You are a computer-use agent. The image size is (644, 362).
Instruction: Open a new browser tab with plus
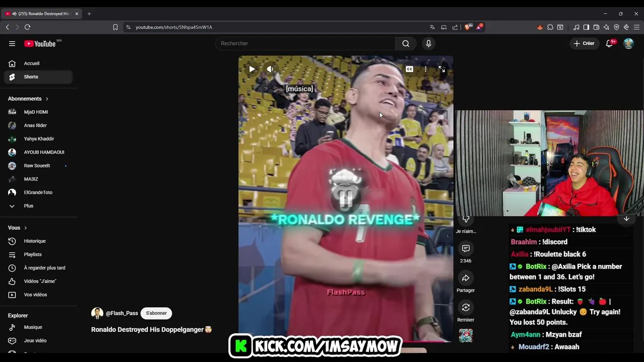89,14
